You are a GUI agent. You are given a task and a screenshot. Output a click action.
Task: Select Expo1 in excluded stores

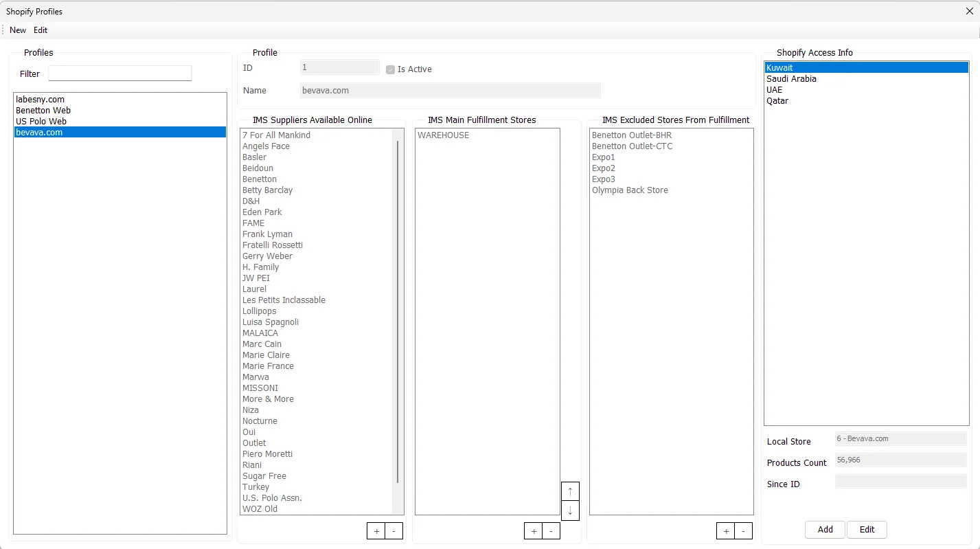671,157
